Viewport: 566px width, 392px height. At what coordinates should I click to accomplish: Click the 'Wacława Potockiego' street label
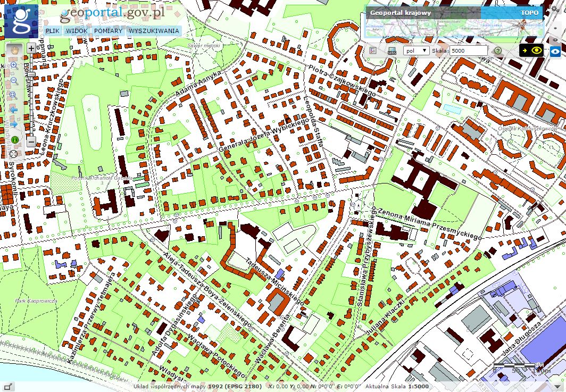click(x=215, y=355)
